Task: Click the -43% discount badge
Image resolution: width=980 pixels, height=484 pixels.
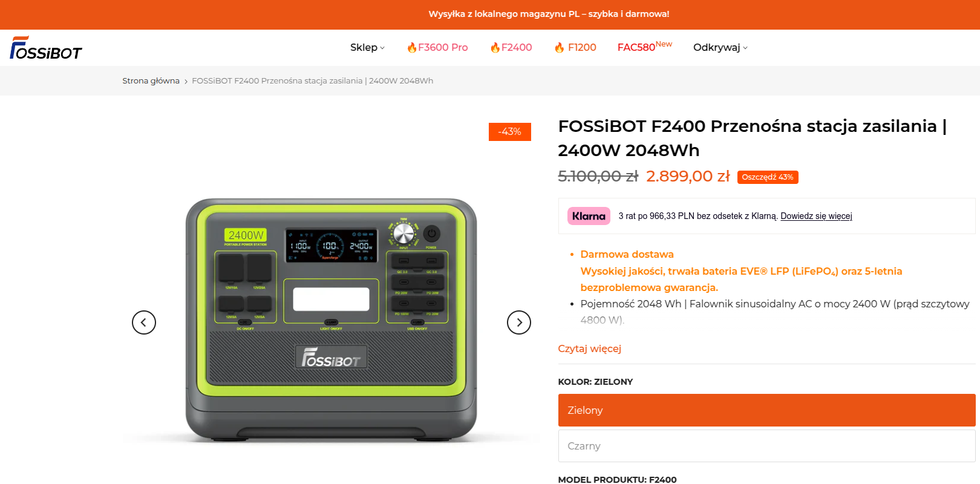Action: (510, 132)
